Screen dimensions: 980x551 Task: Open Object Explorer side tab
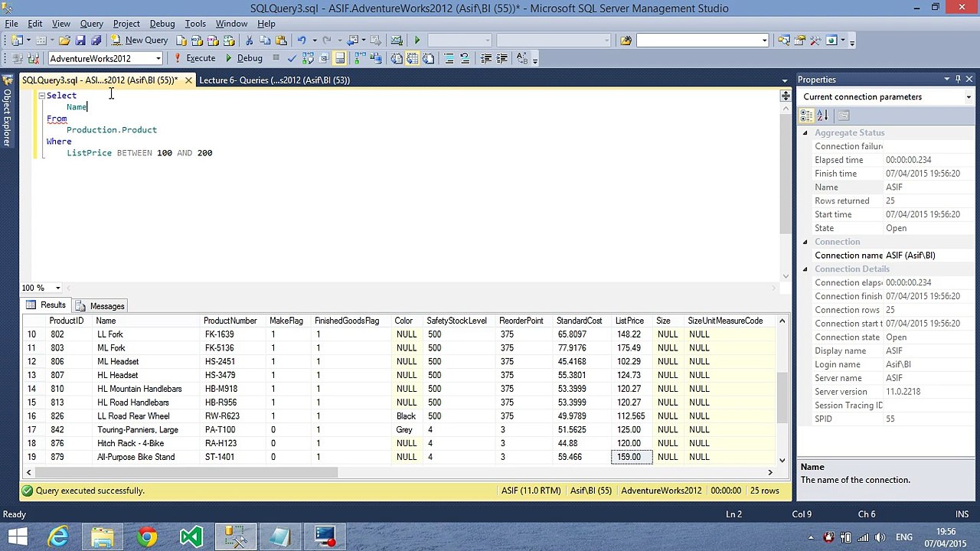pyautogui.click(x=7, y=112)
